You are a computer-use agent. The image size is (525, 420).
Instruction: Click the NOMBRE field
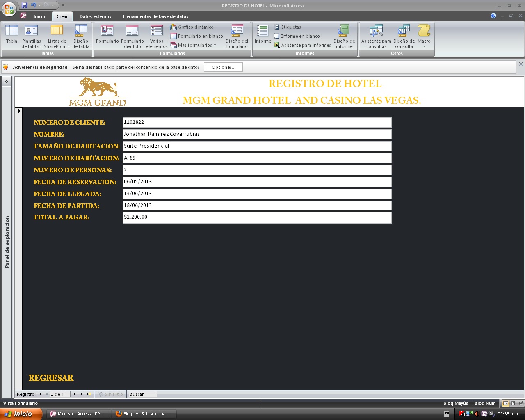coord(257,134)
